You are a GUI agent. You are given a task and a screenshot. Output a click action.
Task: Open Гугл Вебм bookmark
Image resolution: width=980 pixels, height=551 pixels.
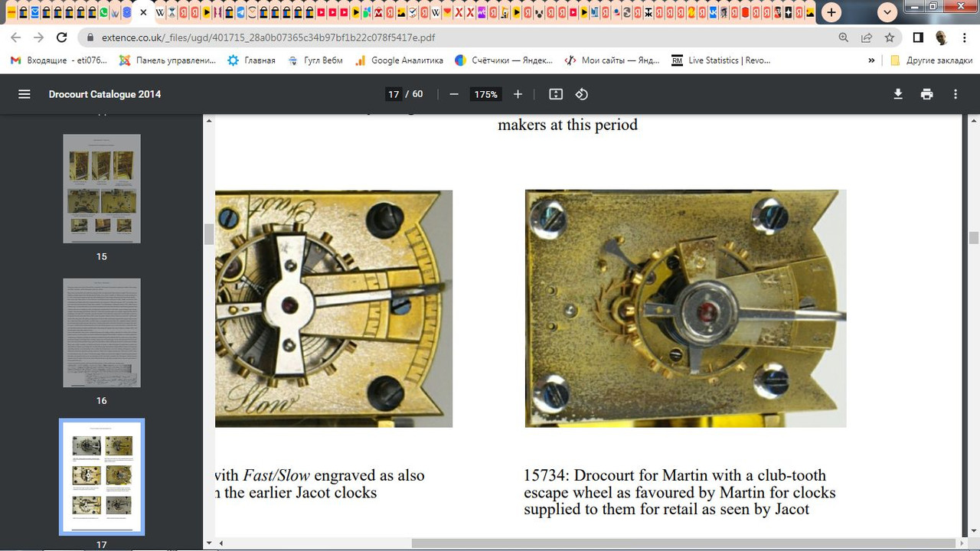coord(315,60)
